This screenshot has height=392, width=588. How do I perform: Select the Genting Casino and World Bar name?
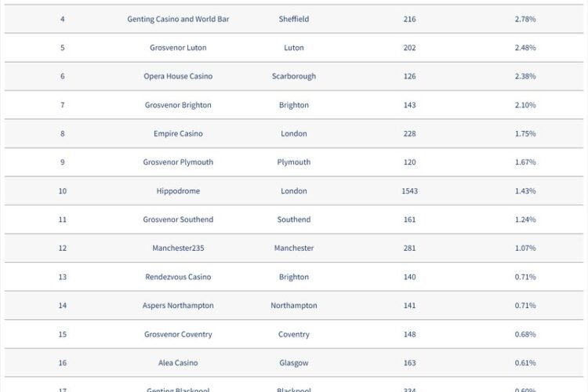178,19
